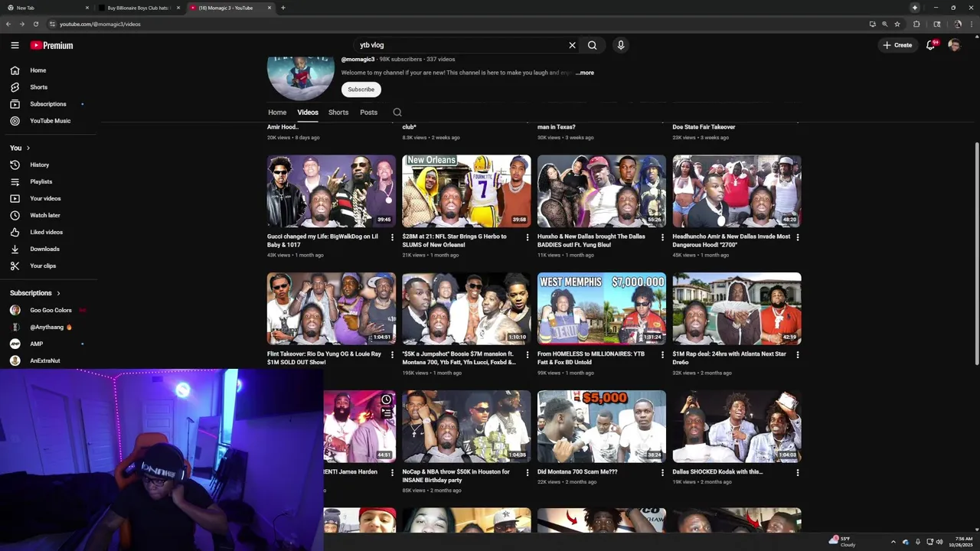
Task: Open options for $1M Rap deal video
Action: click(x=798, y=355)
